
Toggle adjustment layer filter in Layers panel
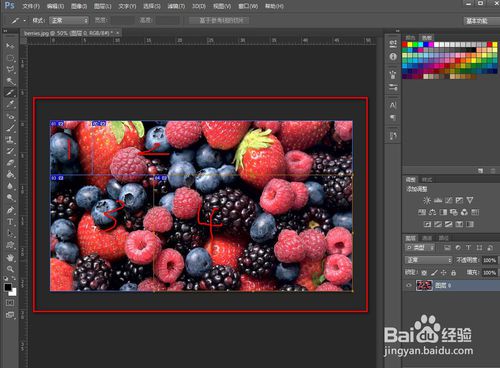tap(458, 248)
